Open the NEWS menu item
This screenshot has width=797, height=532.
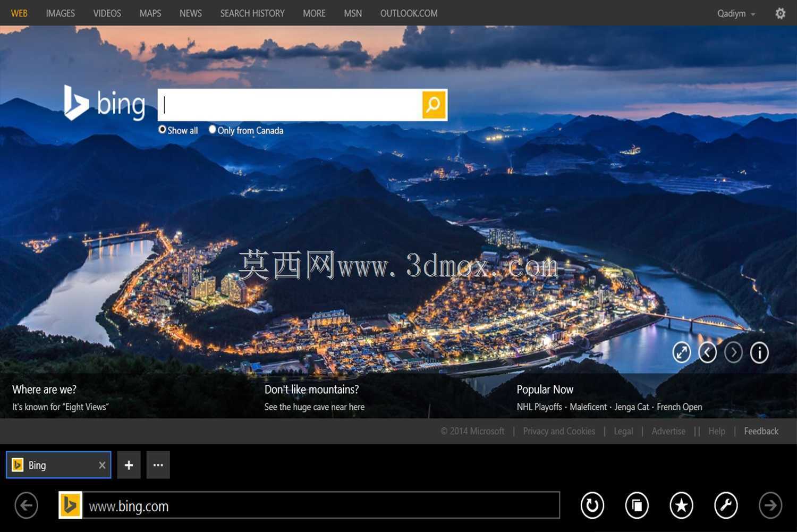(x=190, y=13)
